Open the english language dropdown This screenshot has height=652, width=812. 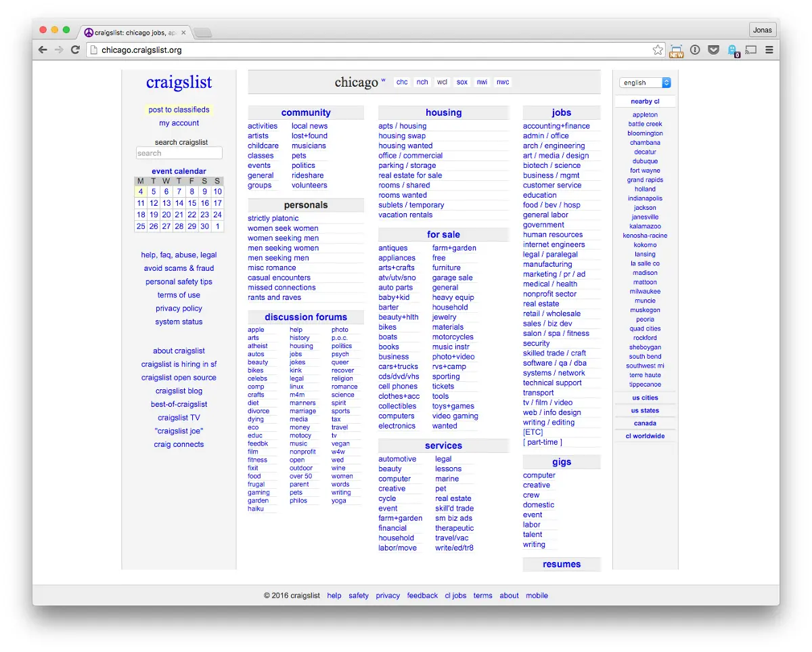point(645,83)
